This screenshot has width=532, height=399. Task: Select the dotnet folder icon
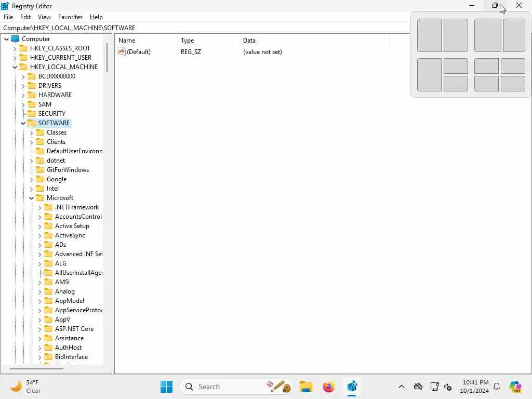(40, 160)
